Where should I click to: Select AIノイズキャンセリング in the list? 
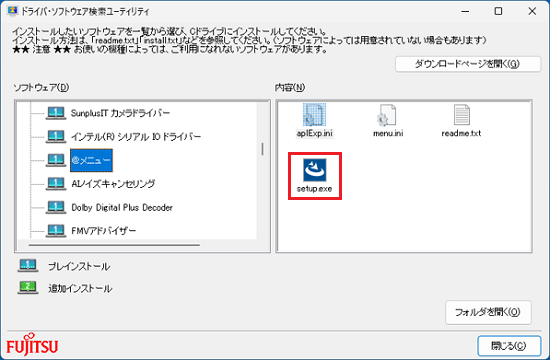click(113, 184)
